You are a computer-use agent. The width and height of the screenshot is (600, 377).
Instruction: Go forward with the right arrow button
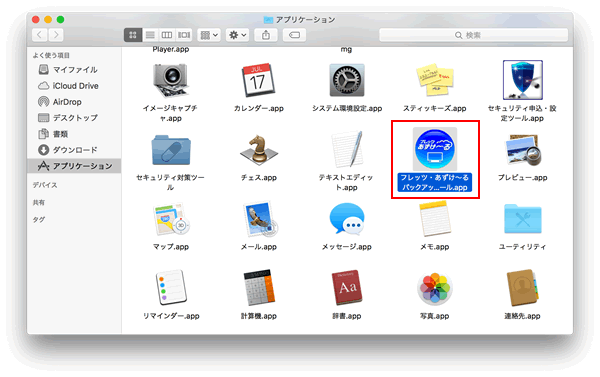(56, 35)
